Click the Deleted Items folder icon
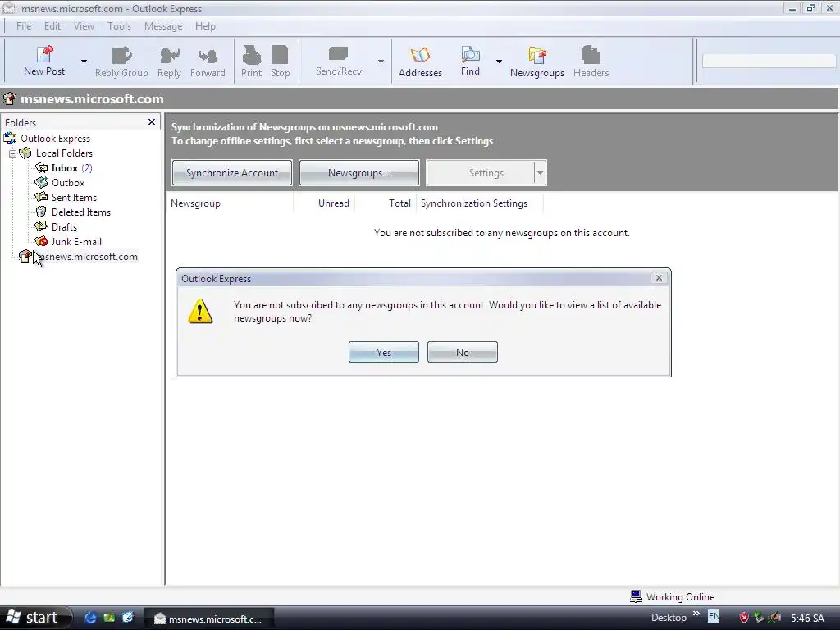Viewport: 840px width, 630px height. point(41,212)
